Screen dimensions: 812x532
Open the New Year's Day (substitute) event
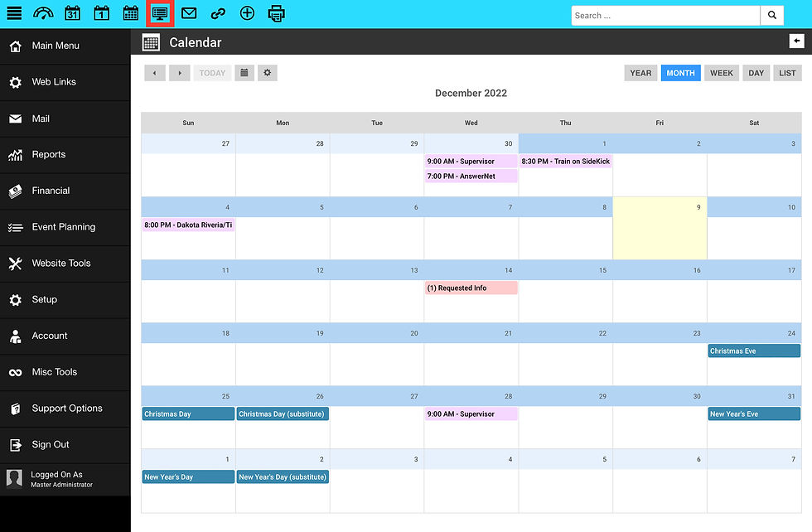pos(283,477)
